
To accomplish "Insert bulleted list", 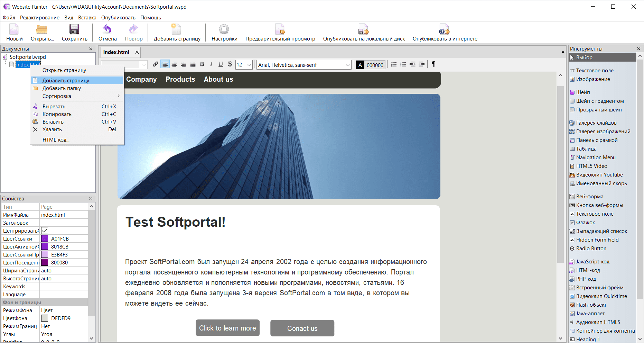I will pos(394,64).
